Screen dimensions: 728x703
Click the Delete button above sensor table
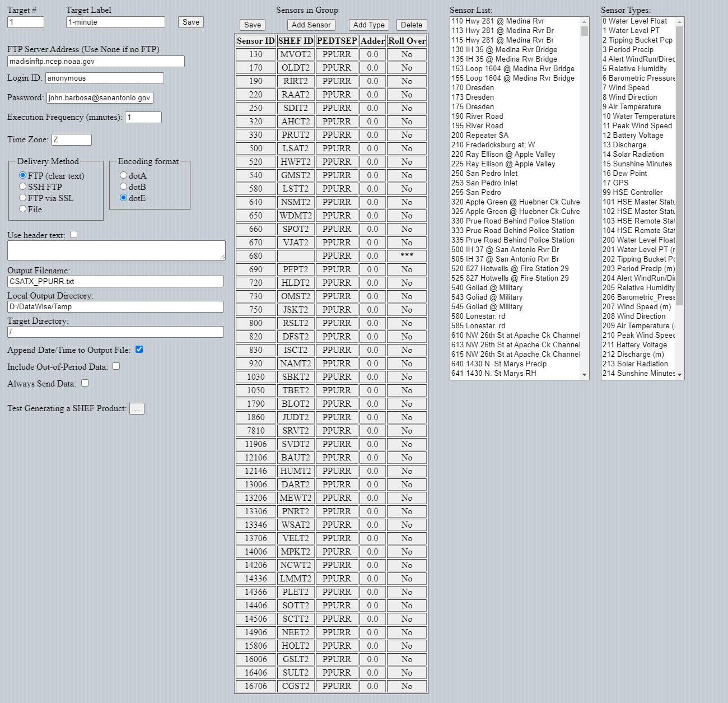click(x=411, y=25)
